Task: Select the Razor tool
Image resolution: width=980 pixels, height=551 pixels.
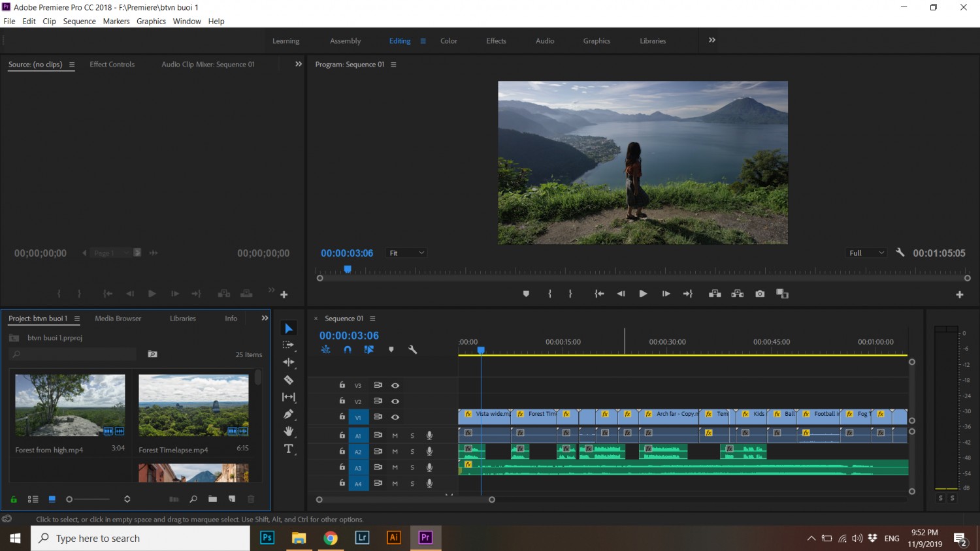Action: [289, 379]
